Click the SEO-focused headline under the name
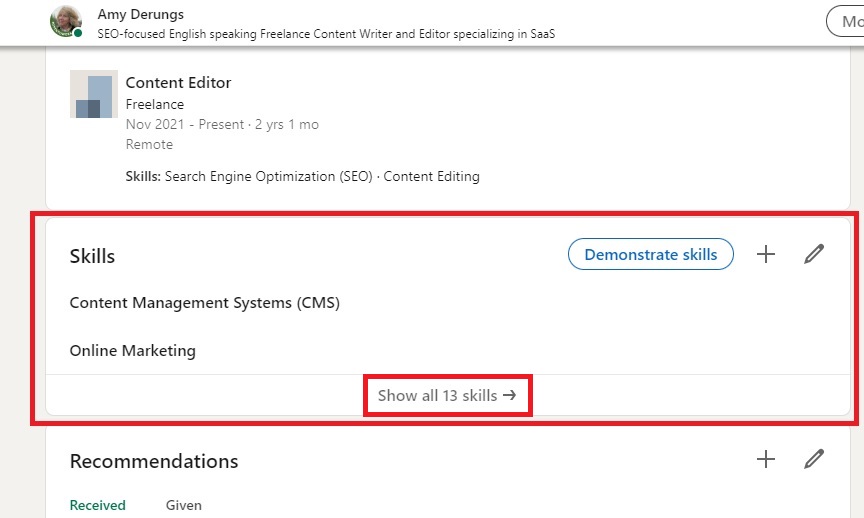Screen dimensions: 864x518 (x=326, y=34)
